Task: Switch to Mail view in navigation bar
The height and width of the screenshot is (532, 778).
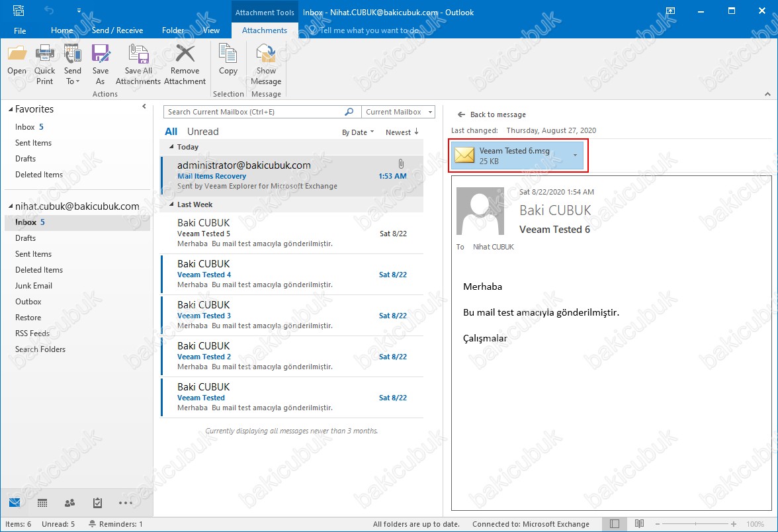Action: [x=15, y=503]
